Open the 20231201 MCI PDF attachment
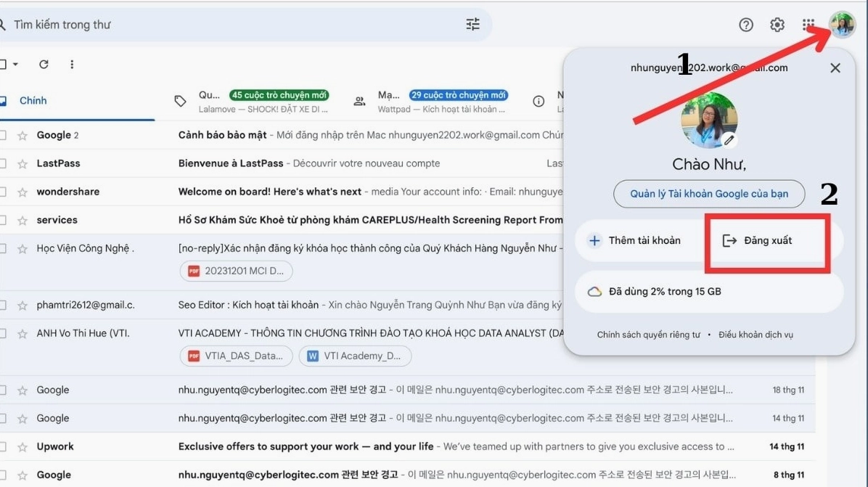The height and width of the screenshot is (487, 868). [237, 271]
